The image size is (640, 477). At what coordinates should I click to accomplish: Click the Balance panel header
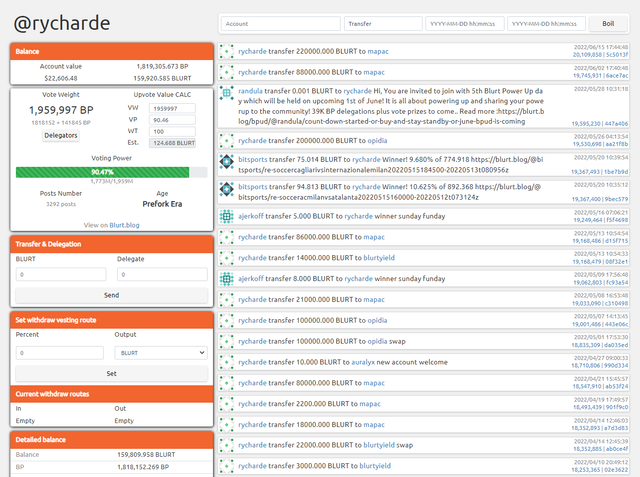(111, 51)
